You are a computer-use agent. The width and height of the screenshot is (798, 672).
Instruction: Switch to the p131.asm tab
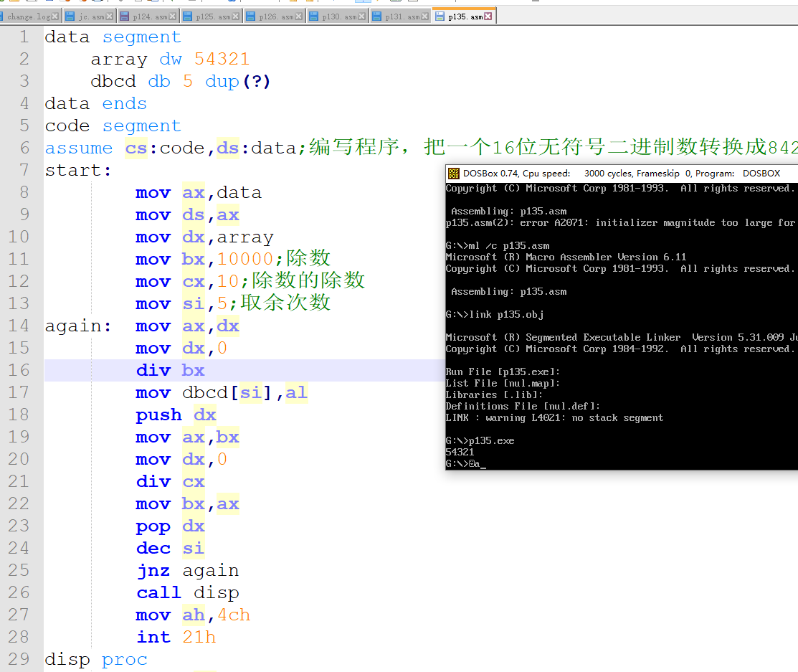pyautogui.click(x=402, y=16)
